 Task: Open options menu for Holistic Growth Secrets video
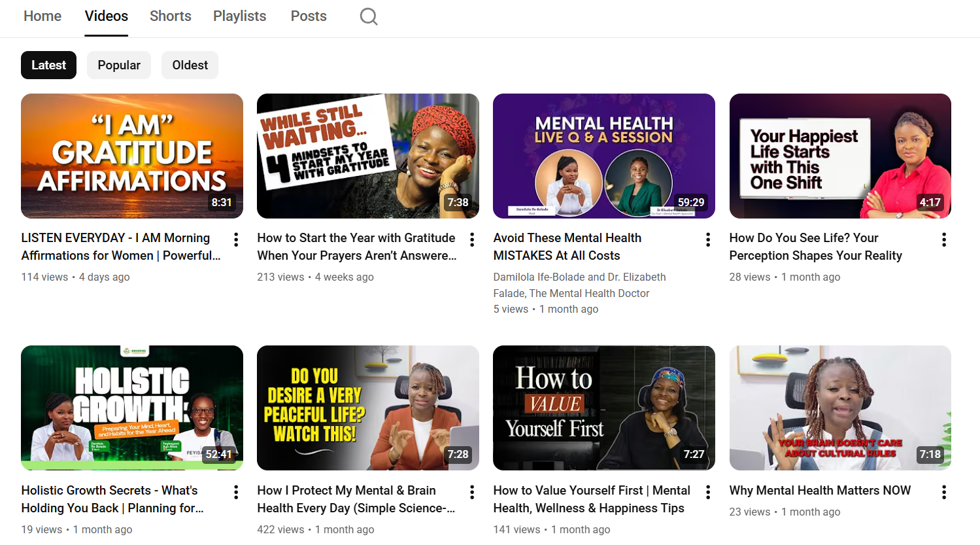click(x=236, y=492)
